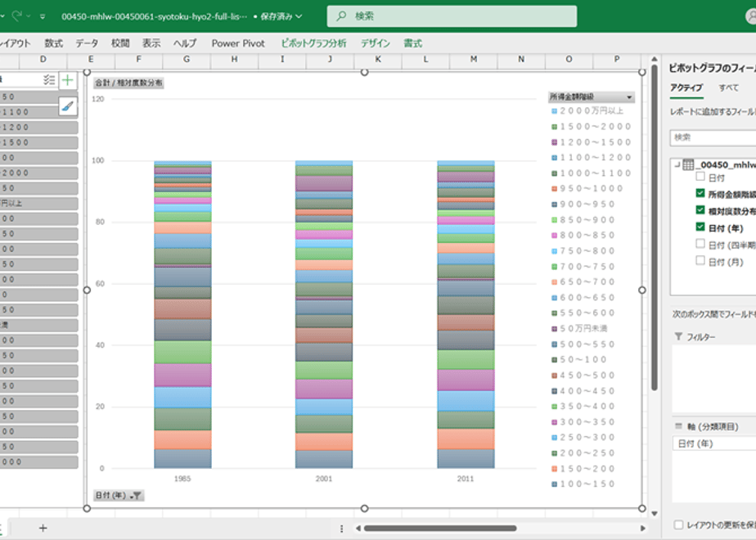The height and width of the screenshot is (540, 756).
Task: Switch to the すべて tab in field pane
Action: click(x=728, y=88)
